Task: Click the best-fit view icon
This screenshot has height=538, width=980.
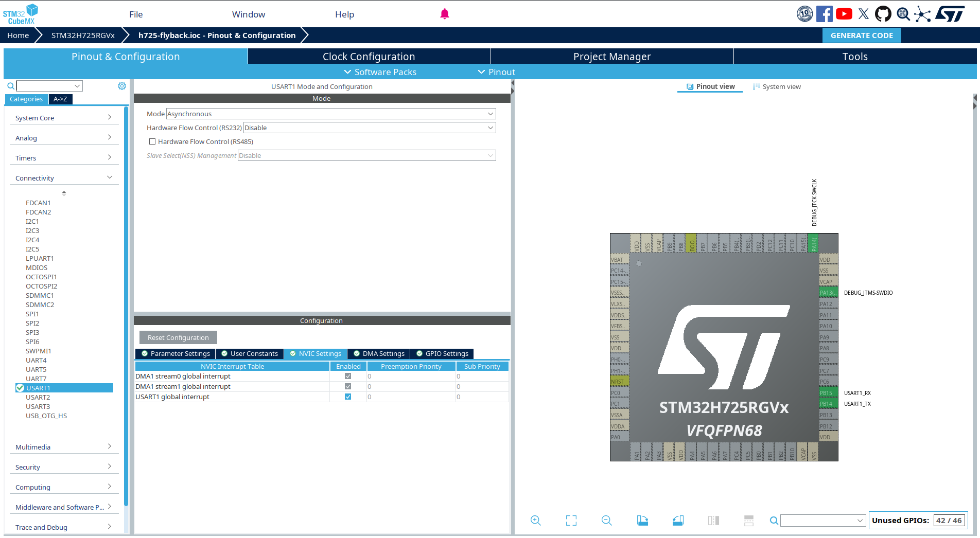Action: pos(571,521)
